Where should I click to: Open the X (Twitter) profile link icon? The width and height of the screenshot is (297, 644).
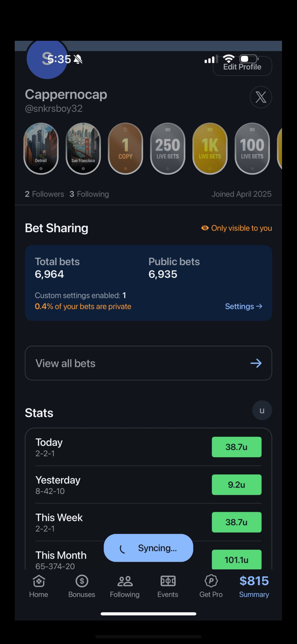[260, 97]
